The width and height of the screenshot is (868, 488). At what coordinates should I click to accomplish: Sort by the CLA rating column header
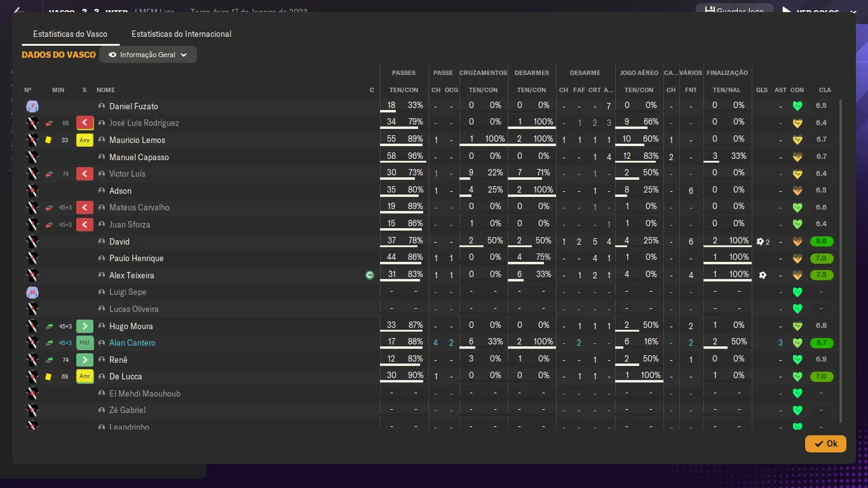coord(825,90)
